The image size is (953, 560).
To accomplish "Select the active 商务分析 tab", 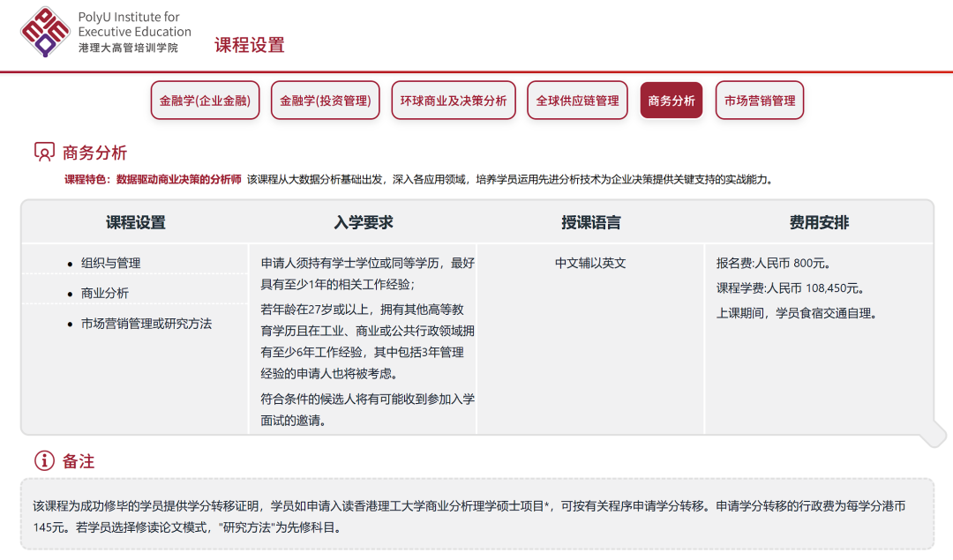I will pyautogui.click(x=672, y=101).
